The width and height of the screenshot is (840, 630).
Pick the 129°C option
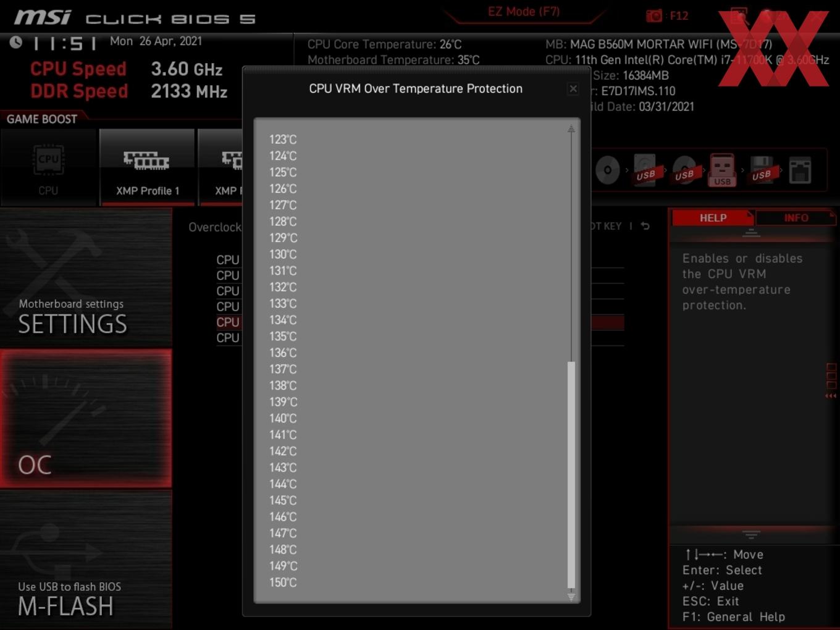click(x=283, y=238)
